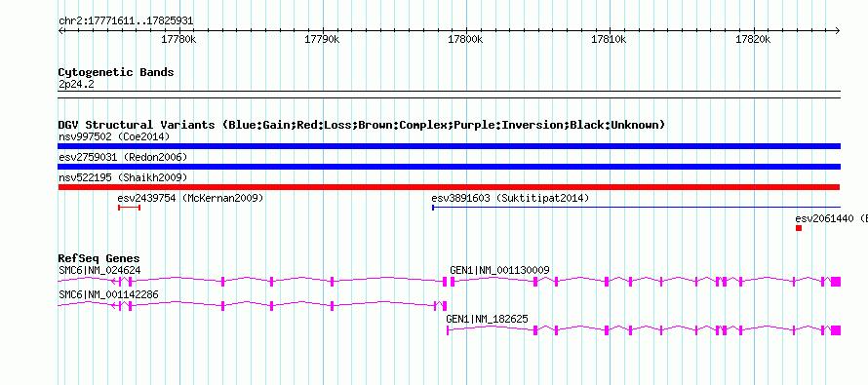The width and height of the screenshot is (868, 385).
Task: Open the nsv997502 (Coe2014) label link
Action: click(x=114, y=136)
